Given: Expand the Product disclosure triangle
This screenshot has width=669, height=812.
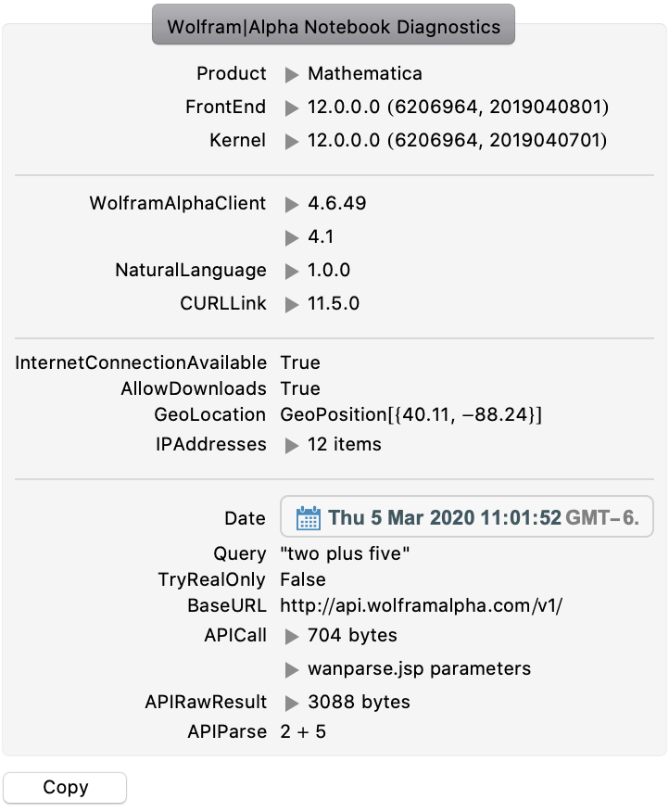Looking at the screenshot, I should pos(292,74).
